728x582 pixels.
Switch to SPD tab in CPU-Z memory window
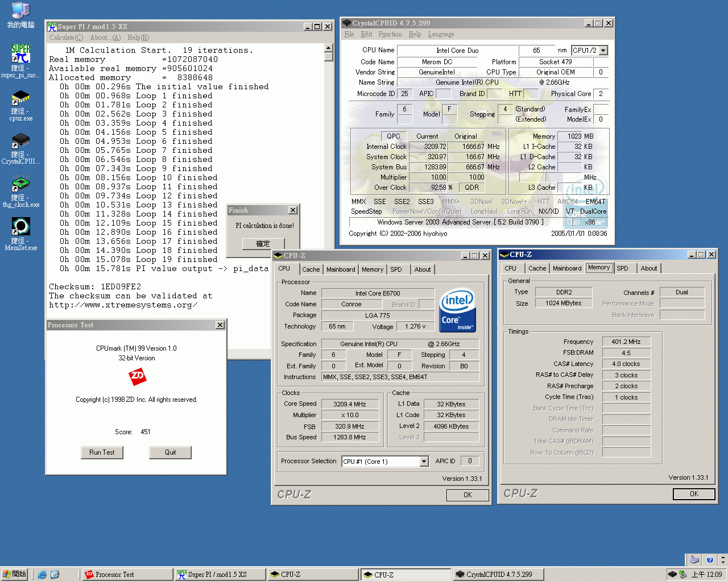(623, 268)
